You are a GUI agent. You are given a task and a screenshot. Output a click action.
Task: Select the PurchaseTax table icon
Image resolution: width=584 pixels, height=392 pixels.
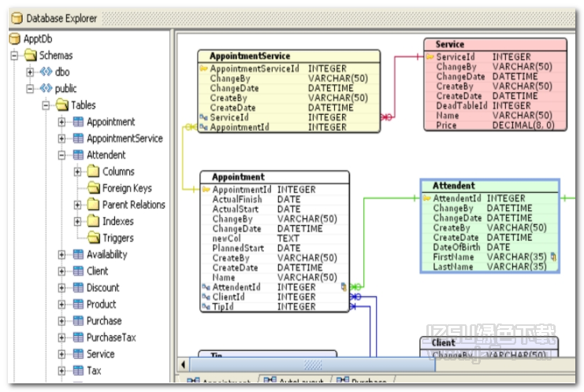point(78,338)
